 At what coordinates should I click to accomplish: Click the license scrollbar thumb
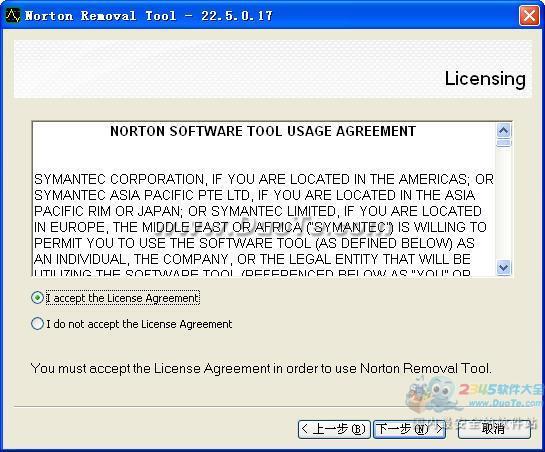504,143
